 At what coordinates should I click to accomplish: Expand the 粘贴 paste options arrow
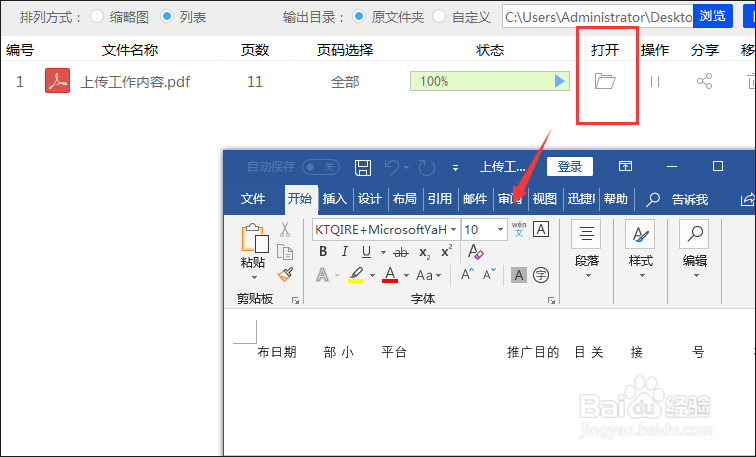coord(254,278)
